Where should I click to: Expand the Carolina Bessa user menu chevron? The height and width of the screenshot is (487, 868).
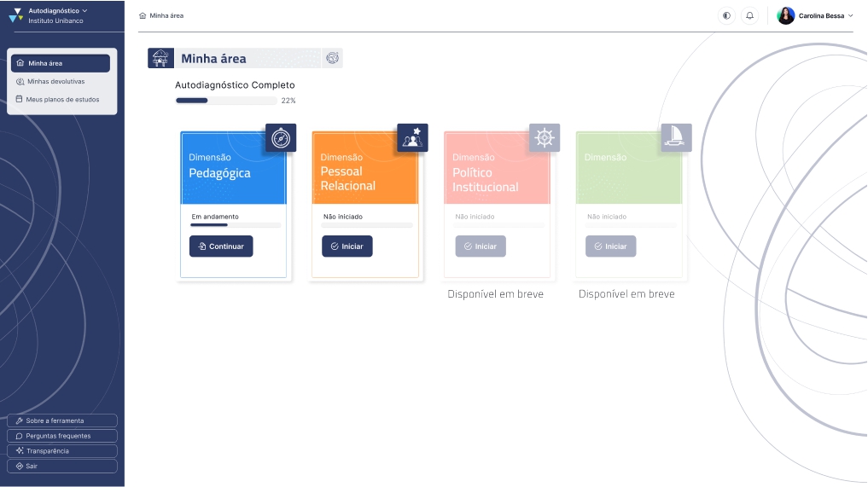click(x=851, y=15)
